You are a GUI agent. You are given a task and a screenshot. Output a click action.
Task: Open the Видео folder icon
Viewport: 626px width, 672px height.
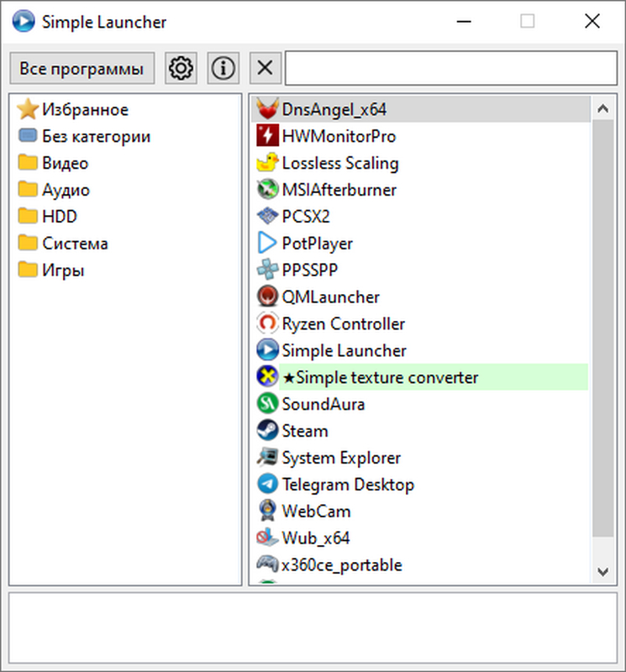coord(28,162)
